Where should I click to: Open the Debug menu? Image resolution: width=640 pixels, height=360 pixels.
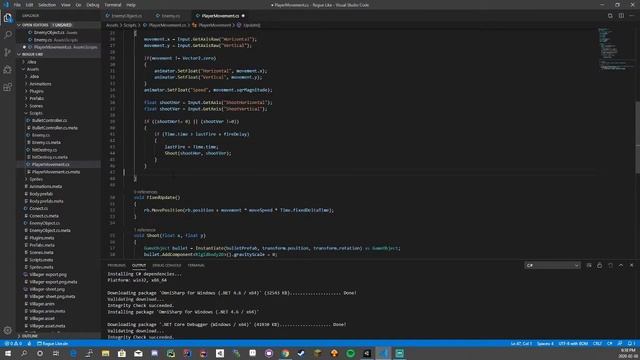coord(93,5)
